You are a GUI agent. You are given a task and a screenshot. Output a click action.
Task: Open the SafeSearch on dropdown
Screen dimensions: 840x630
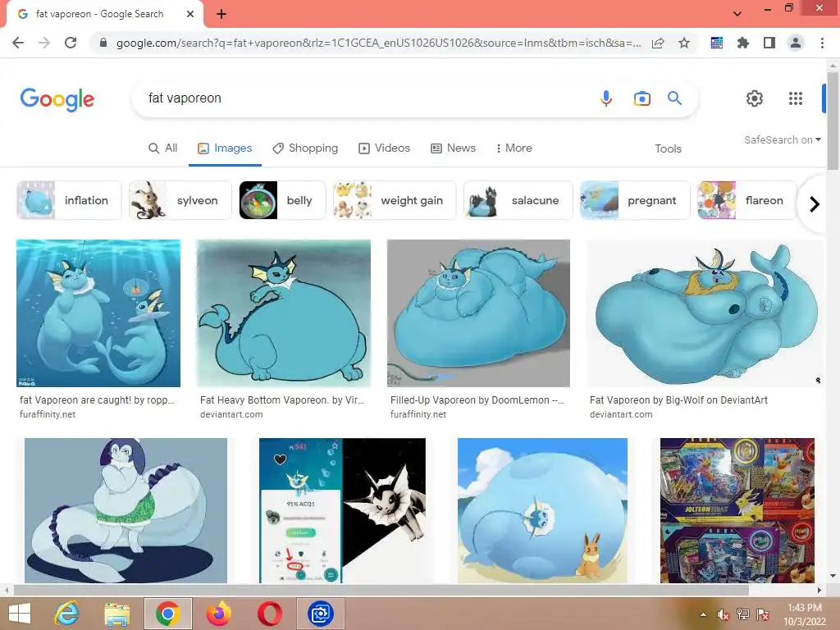(782, 139)
